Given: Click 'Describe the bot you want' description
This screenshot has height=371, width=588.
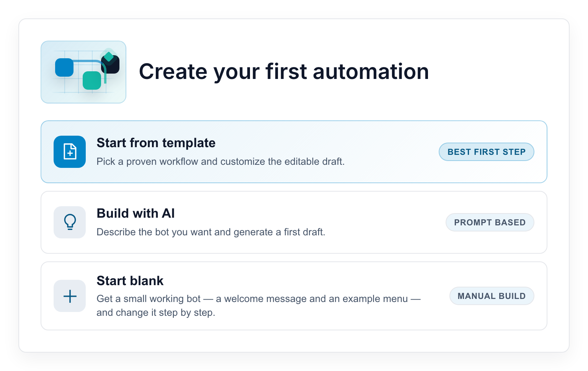Looking at the screenshot, I should coord(211,232).
